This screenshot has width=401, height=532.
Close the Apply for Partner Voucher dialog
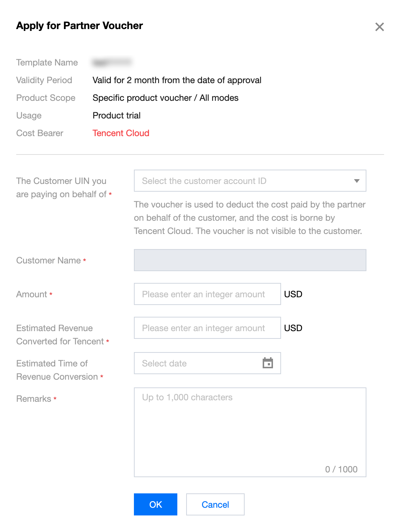click(x=379, y=27)
